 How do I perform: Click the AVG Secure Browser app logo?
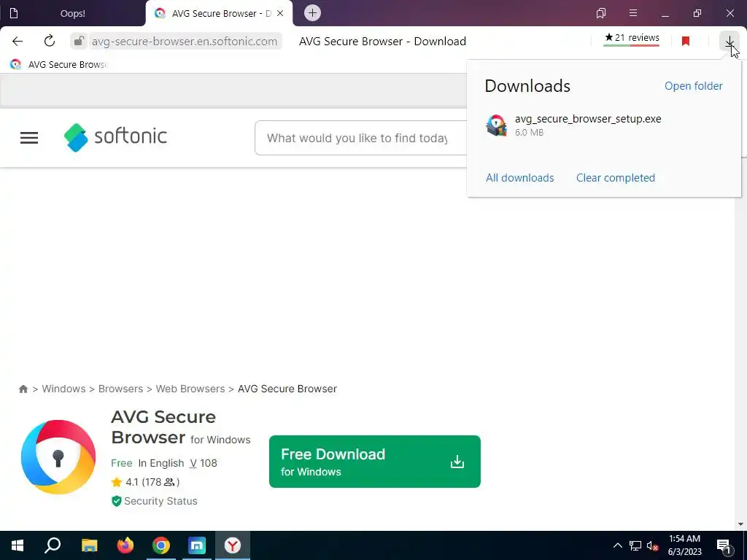[58, 456]
